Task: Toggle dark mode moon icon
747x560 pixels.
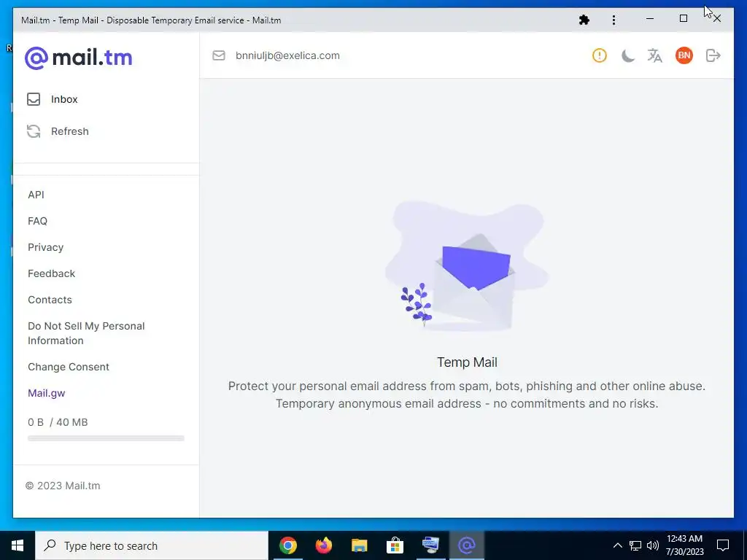Action: (627, 55)
